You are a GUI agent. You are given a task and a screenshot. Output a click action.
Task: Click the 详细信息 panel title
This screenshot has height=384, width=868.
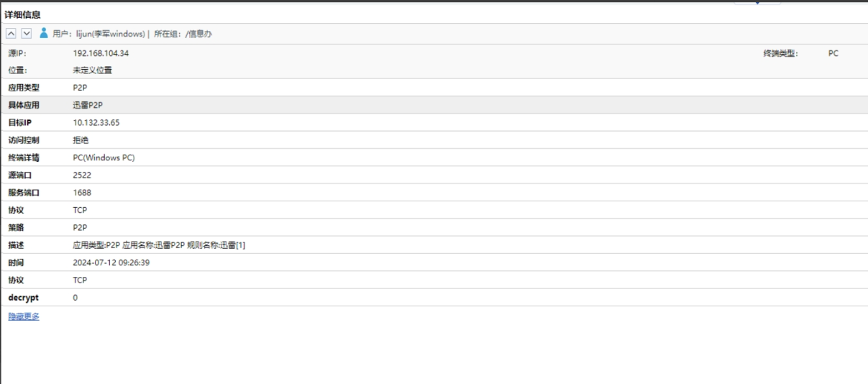(22, 14)
